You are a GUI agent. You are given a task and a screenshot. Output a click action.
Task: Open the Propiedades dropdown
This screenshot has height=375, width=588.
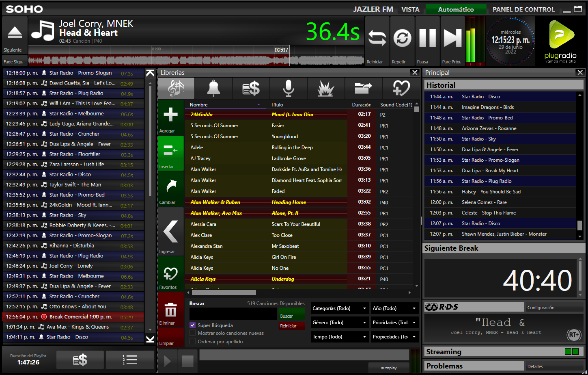click(395, 337)
